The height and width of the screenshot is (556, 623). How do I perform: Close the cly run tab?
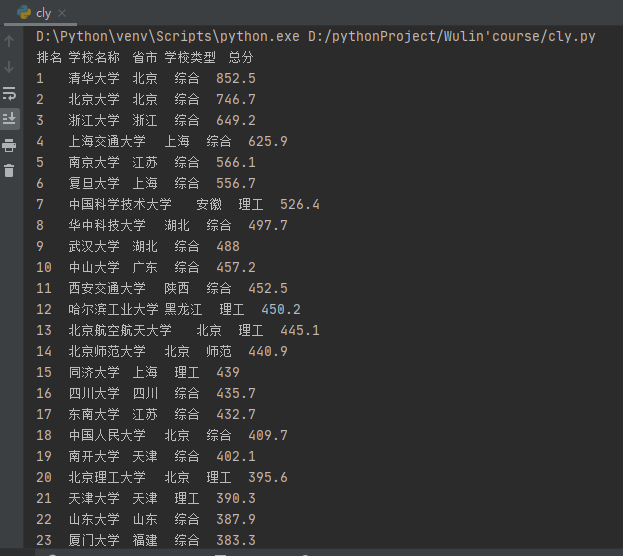[62, 13]
